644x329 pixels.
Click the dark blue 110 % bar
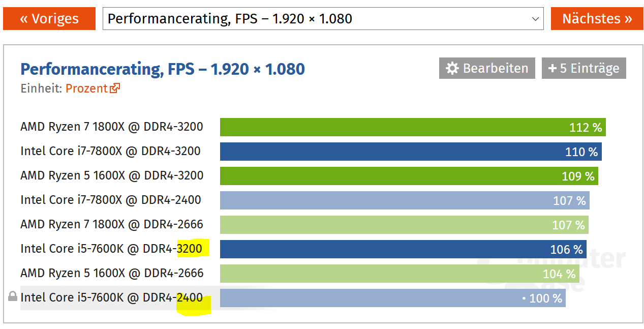411,152
